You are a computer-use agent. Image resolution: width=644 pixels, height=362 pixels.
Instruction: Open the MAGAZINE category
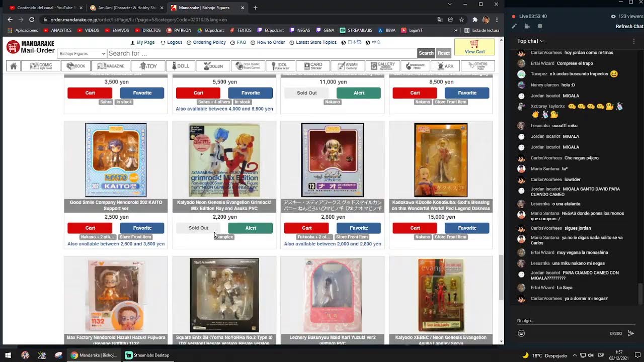(110, 66)
